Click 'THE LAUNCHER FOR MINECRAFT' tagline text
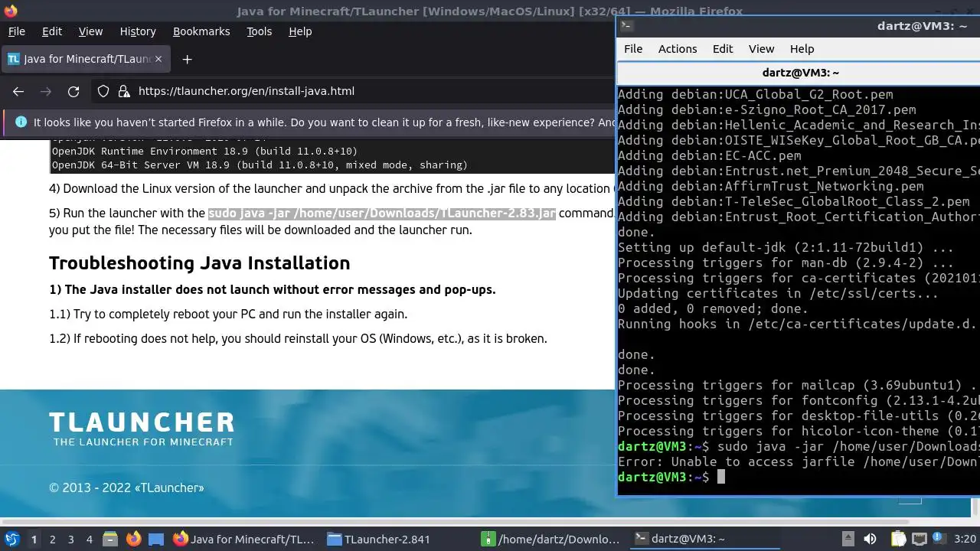980x551 pixels. (143, 442)
